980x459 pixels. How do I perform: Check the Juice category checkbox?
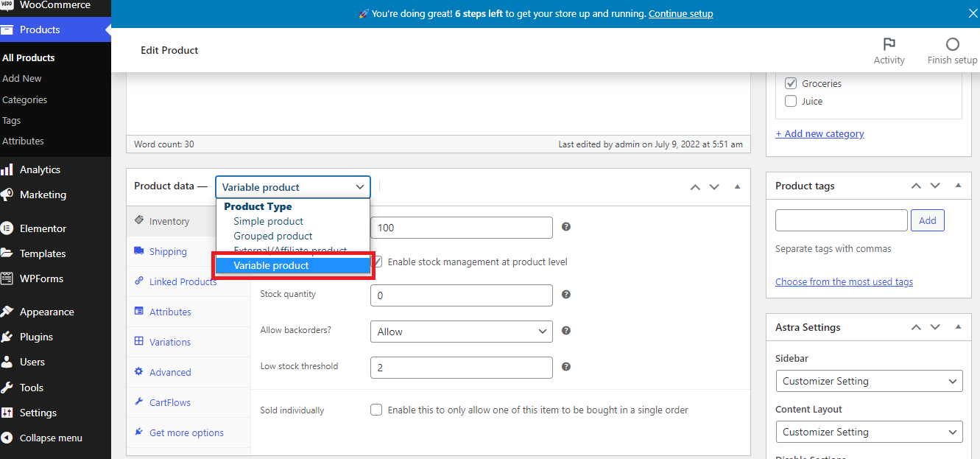pyautogui.click(x=791, y=101)
